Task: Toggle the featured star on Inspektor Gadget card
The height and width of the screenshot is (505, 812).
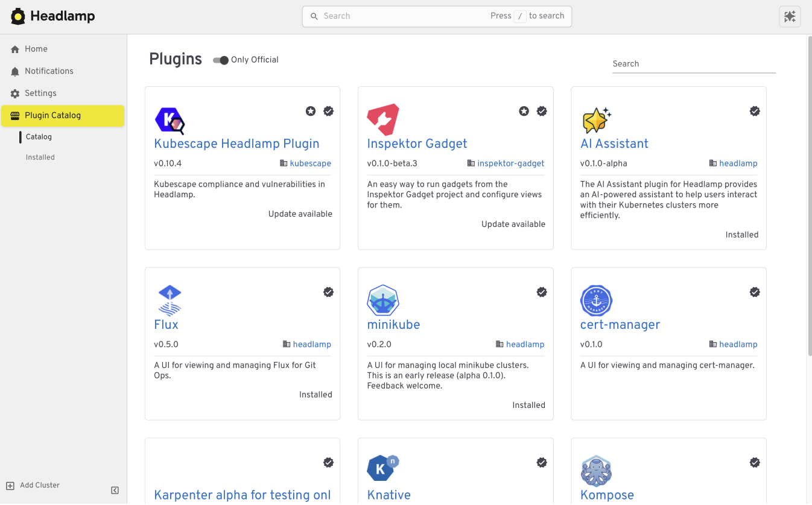Action: [523, 111]
